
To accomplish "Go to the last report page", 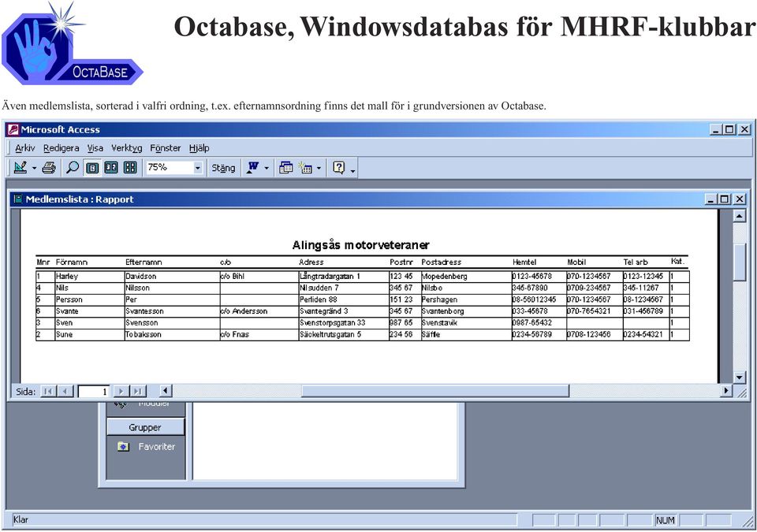I will pos(137,391).
